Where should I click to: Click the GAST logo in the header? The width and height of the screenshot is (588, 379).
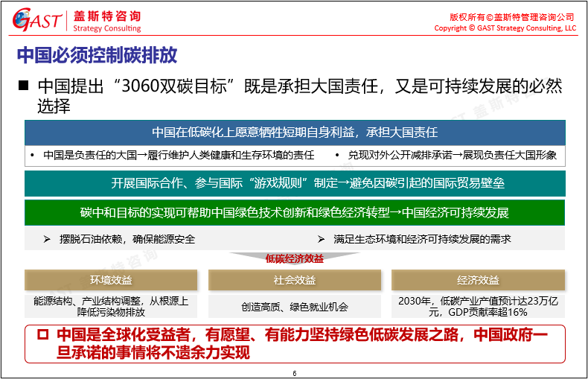point(35,20)
